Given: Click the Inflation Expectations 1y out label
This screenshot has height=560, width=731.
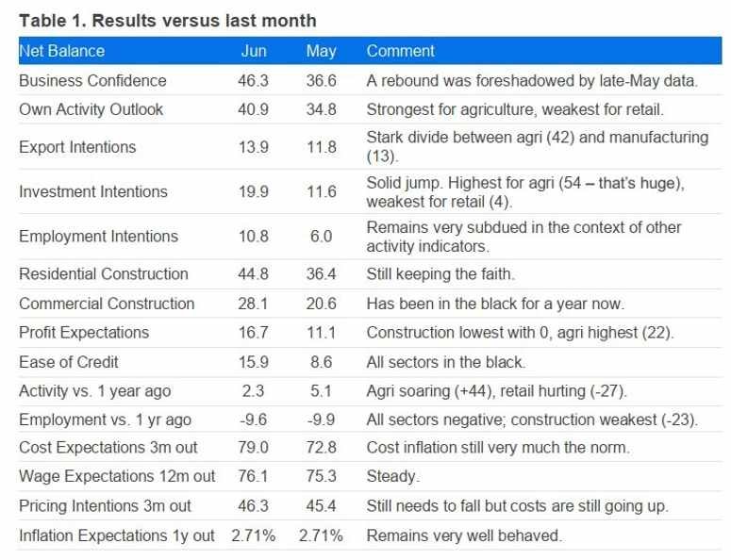Looking at the screenshot, I should click(x=117, y=535).
